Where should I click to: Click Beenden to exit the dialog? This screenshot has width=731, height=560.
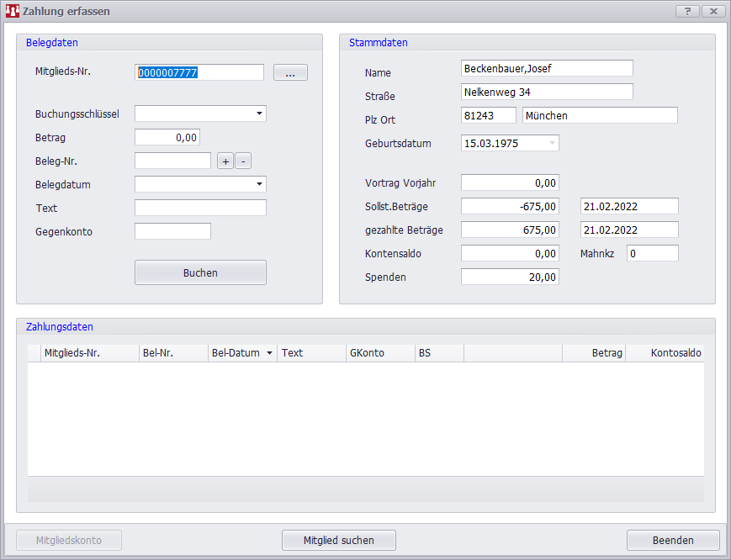coord(672,540)
